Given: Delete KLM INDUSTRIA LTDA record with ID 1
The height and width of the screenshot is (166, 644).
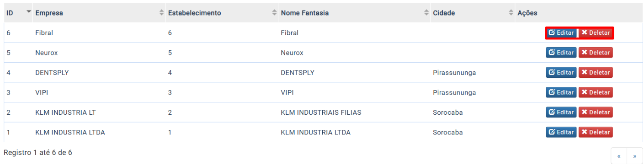Looking at the screenshot, I should [596, 132].
